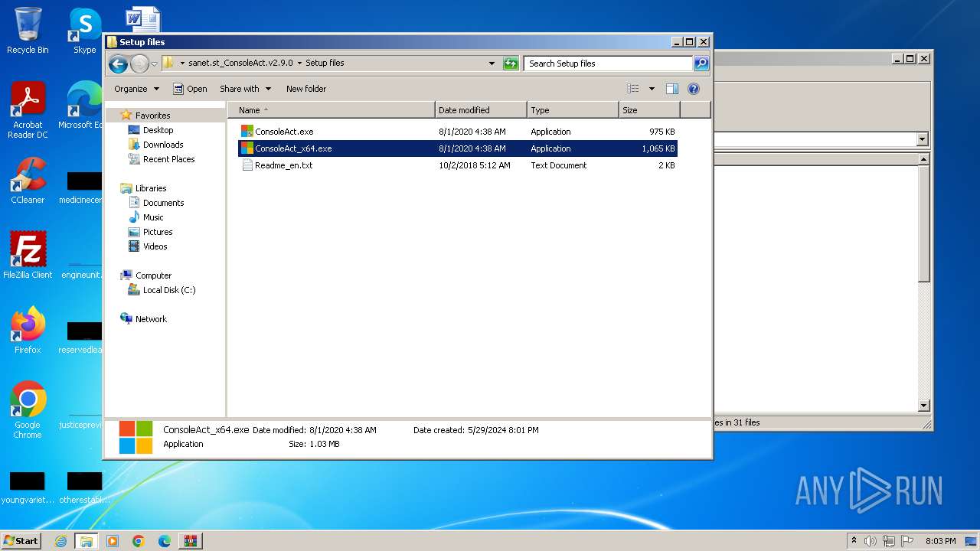
Task: Click Windows Explorer taskbar icon
Action: pos(86,541)
